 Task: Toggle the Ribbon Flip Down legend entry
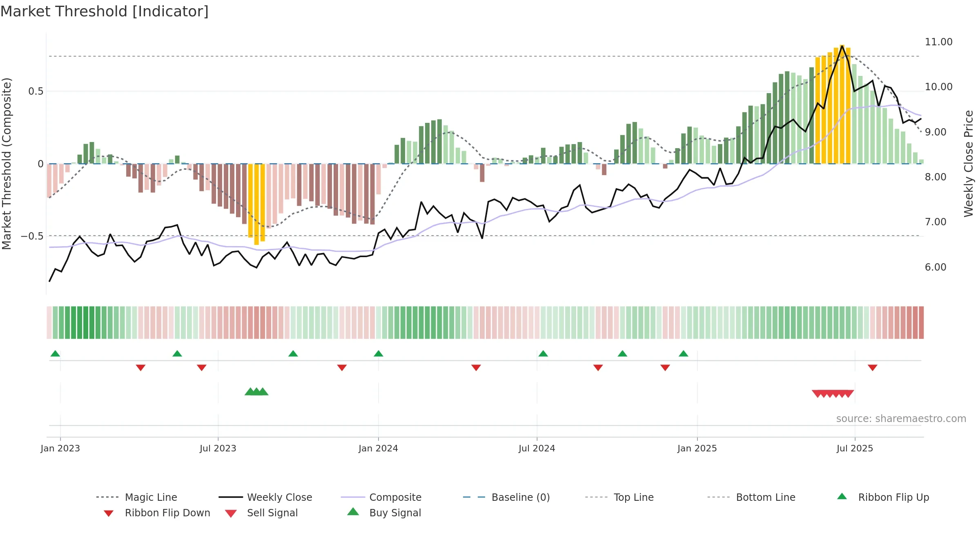pyautogui.click(x=157, y=513)
